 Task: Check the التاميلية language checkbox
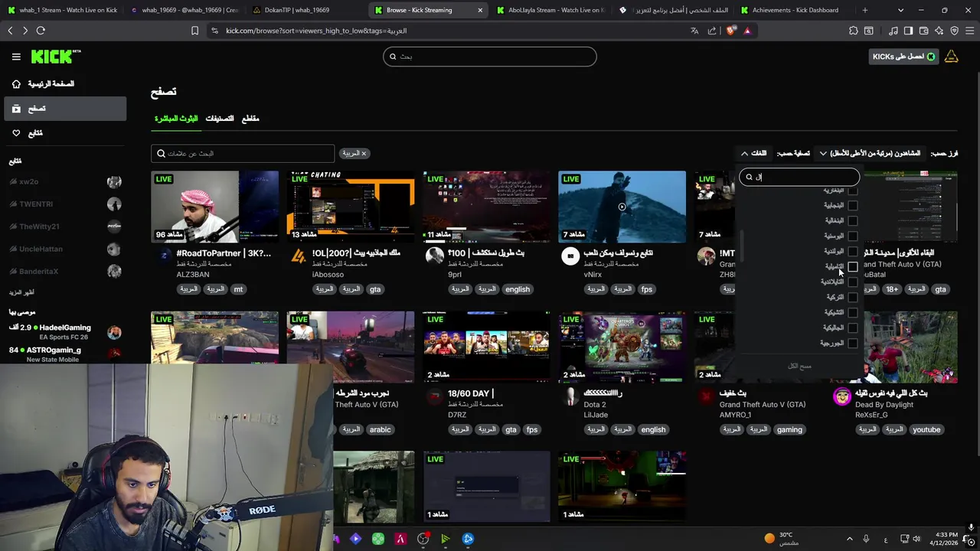pyautogui.click(x=853, y=267)
